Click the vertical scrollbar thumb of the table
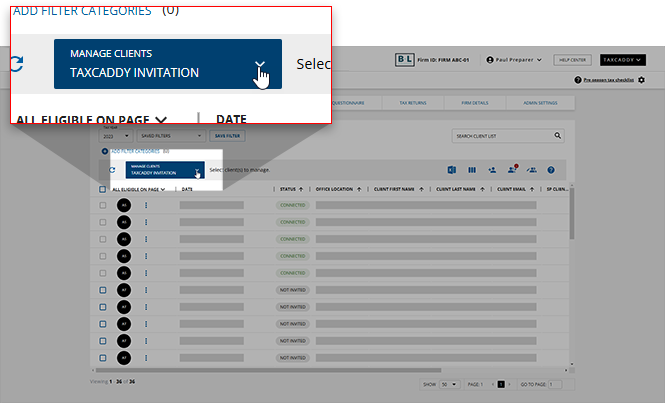 click(x=572, y=213)
